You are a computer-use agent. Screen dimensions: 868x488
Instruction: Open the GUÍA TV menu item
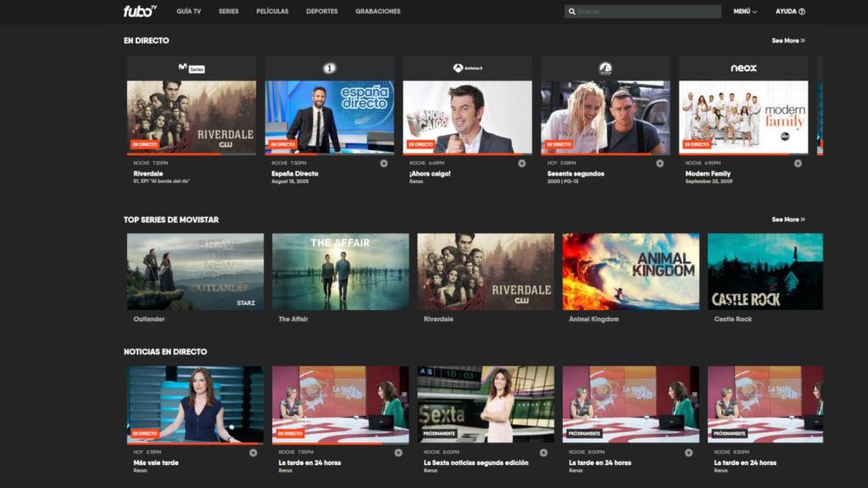(188, 12)
